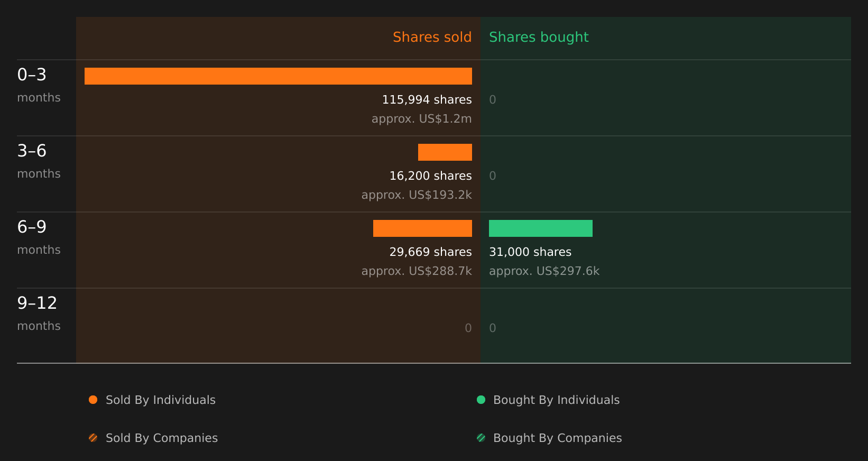Click the 16,200 shares value
This screenshot has height=461, width=868.
point(430,176)
